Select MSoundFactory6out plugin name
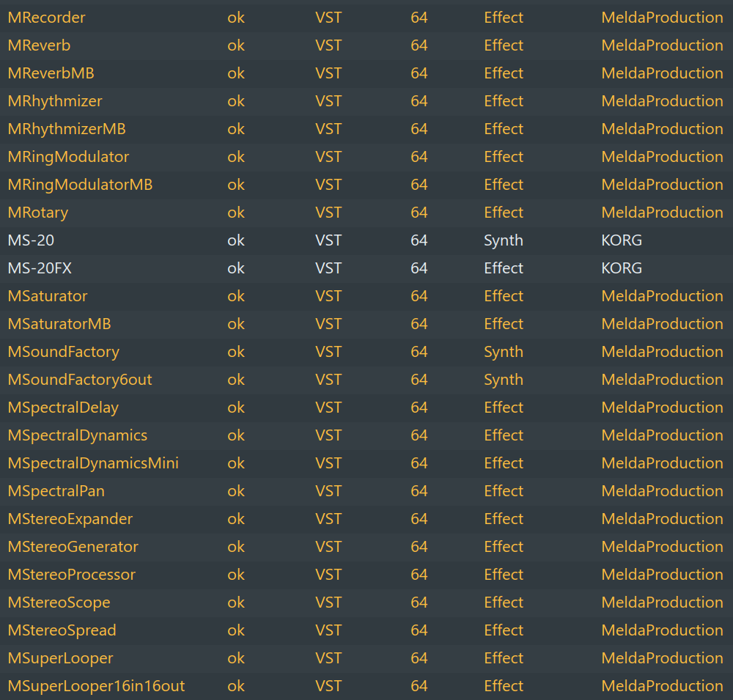Image resolution: width=733 pixels, height=700 pixels. [80, 380]
